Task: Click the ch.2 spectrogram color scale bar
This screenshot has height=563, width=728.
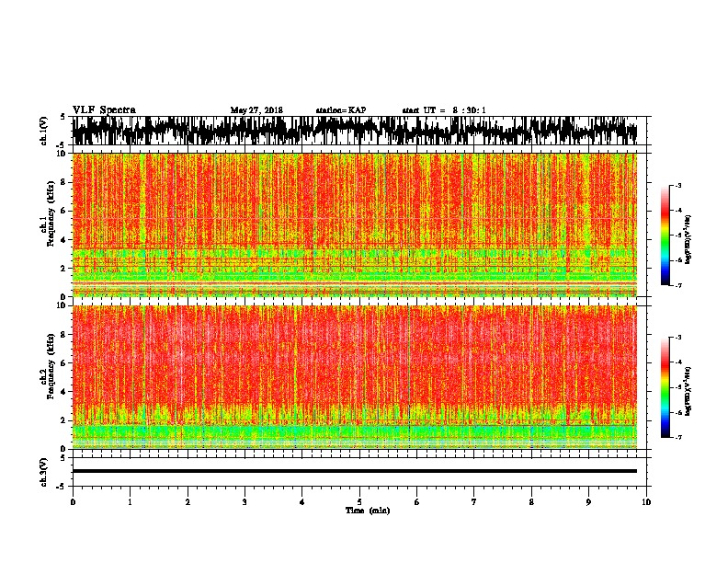Action: [665, 387]
